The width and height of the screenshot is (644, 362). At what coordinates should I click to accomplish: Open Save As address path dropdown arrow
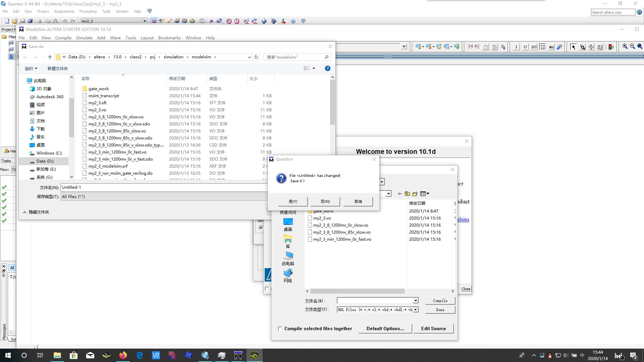tap(249, 57)
